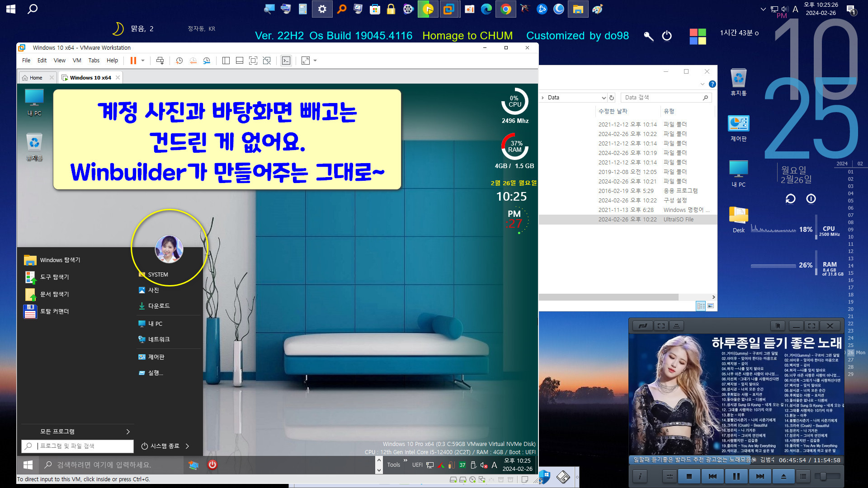Click the player bookmark icon
The height and width of the screenshot is (488, 868).
click(778, 326)
